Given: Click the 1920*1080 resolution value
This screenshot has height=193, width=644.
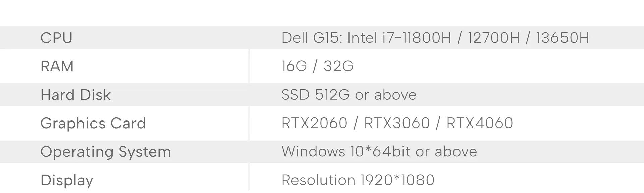Looking at the screenshot, I should (397, 180).
